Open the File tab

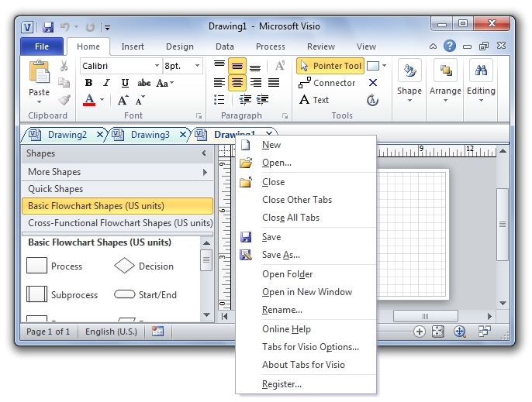tap(42, 46)
